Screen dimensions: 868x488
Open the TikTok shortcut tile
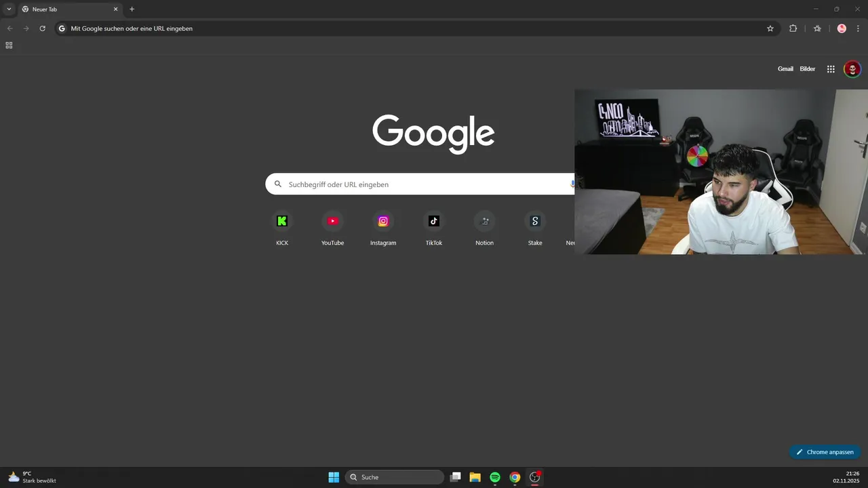point(434,228)
